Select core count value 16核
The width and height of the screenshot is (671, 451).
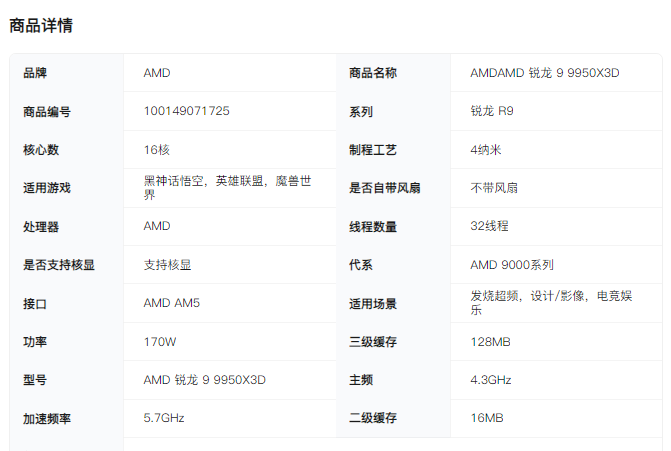pos(157,150)
